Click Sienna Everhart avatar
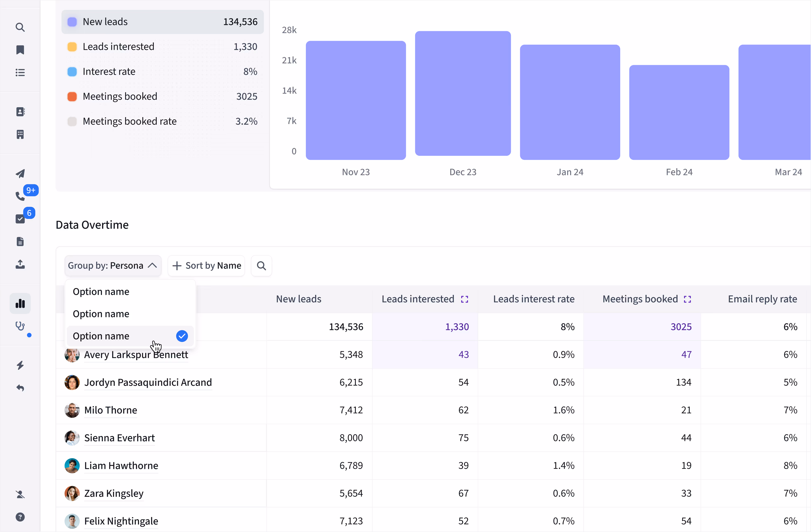811x532 pixels. [72, 438]
